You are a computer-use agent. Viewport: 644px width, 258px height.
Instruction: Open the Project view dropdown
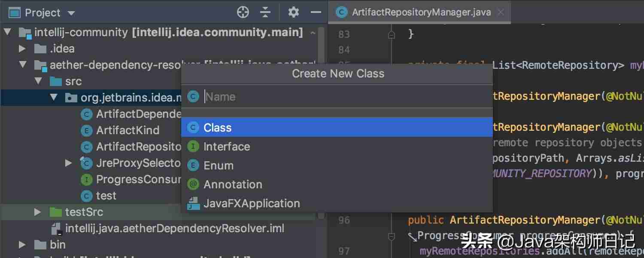pyautogui.click(x=71, y=13)
